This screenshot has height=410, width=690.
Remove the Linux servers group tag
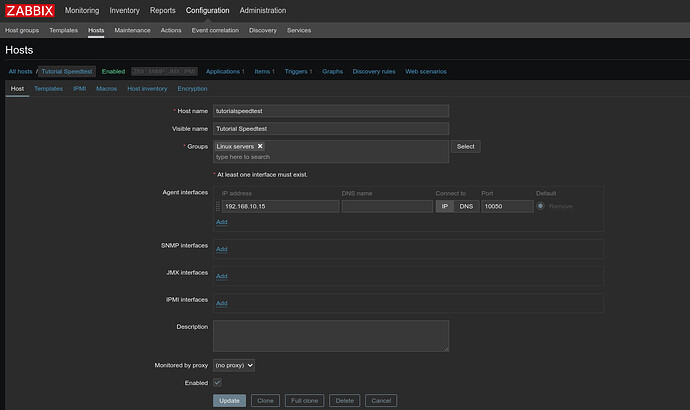pos(260,146)
